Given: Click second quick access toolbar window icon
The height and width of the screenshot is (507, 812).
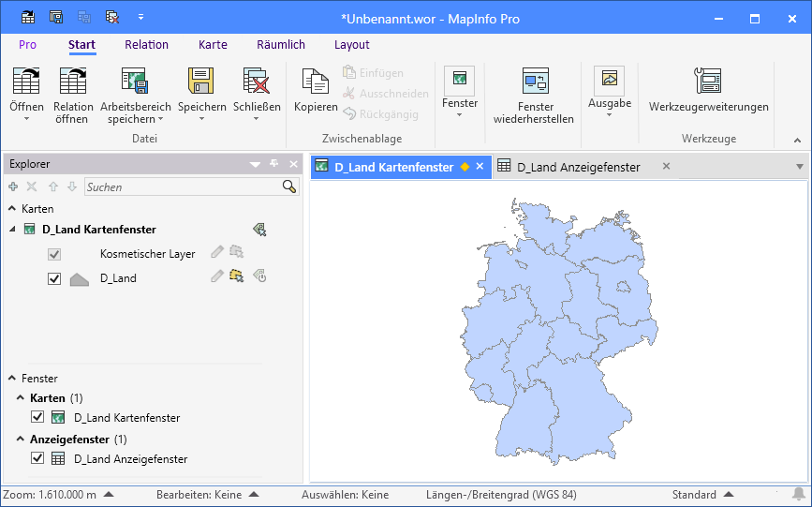Looking at the screenshot, I should [x=56, y=18].
